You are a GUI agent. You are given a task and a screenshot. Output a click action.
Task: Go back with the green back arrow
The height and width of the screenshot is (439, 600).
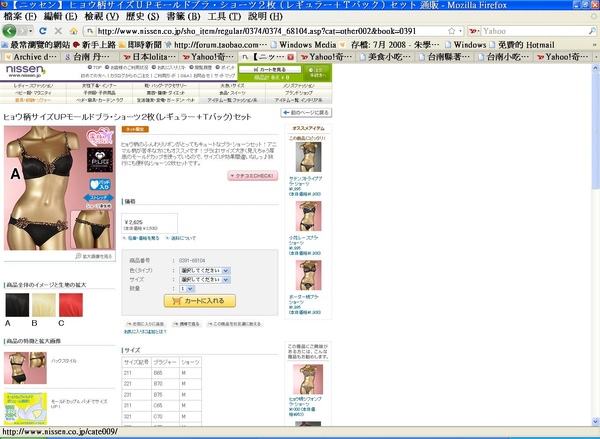click(9, 31)
